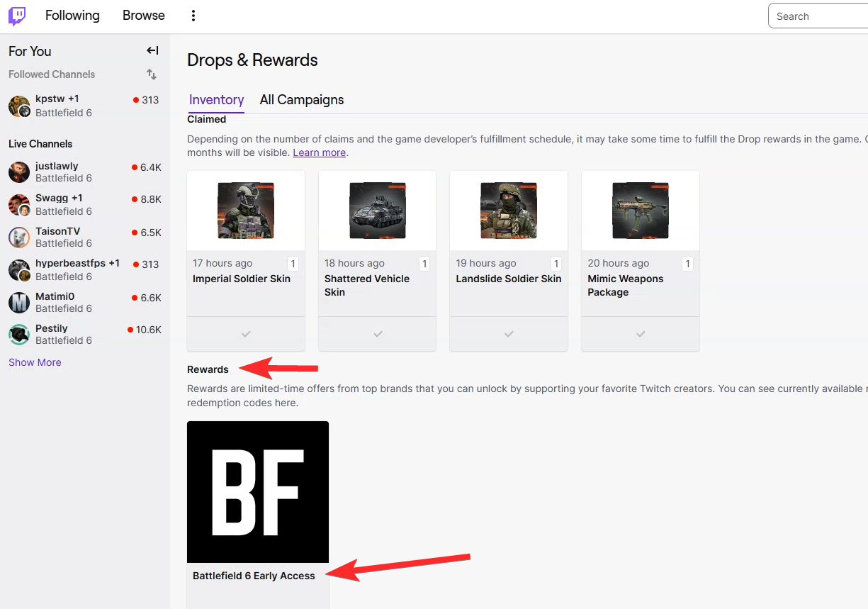Open Imperial Soldier Skin thumbnail
Image resolution: width=868 pixels, height=609 pixels.
click(x=246, y=211)
